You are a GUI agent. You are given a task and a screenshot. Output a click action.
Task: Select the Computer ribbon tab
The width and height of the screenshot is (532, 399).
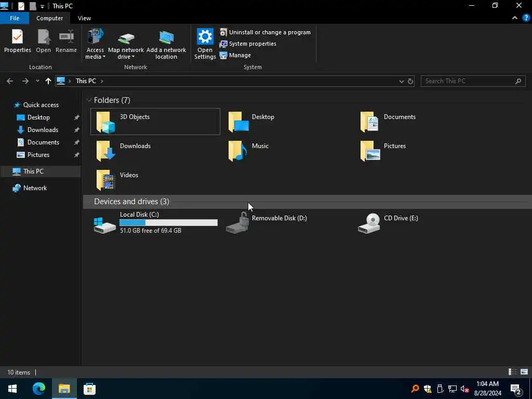(49, 18)
